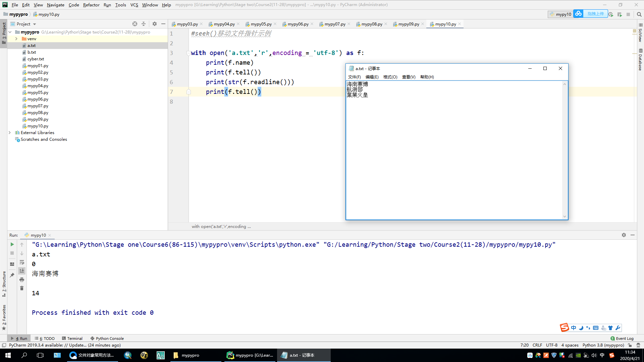
Task: Toggle the Database side tab
Action: tap(640, 60)
